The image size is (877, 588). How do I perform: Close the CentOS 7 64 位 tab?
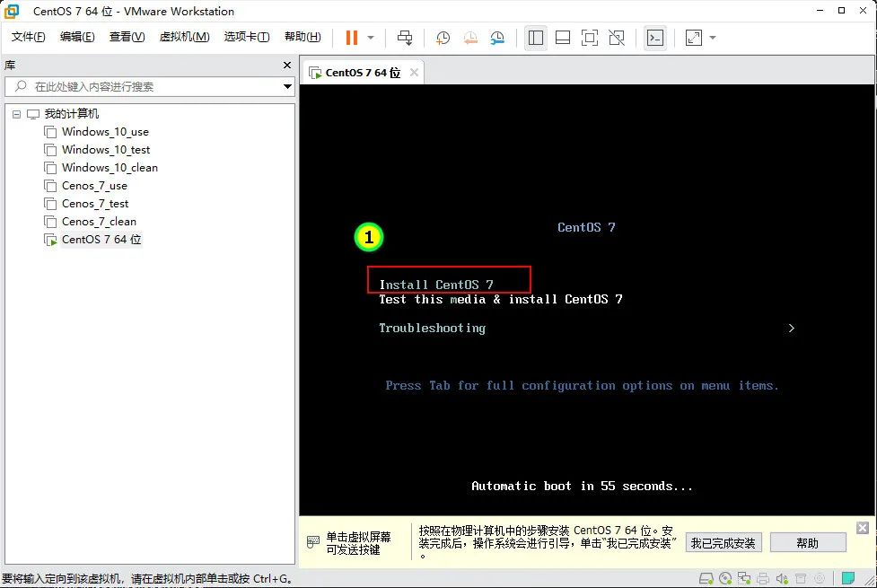pos(414,72)
